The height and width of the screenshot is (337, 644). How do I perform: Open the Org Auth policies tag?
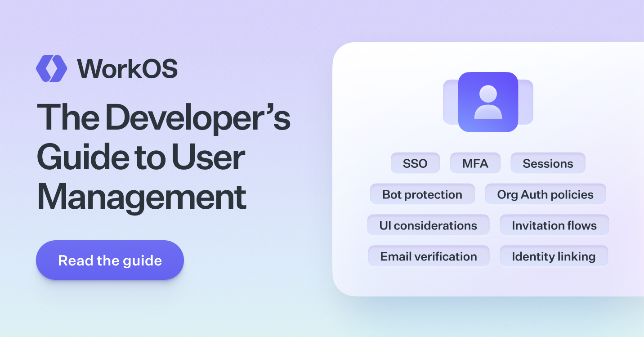click(545, 194)
